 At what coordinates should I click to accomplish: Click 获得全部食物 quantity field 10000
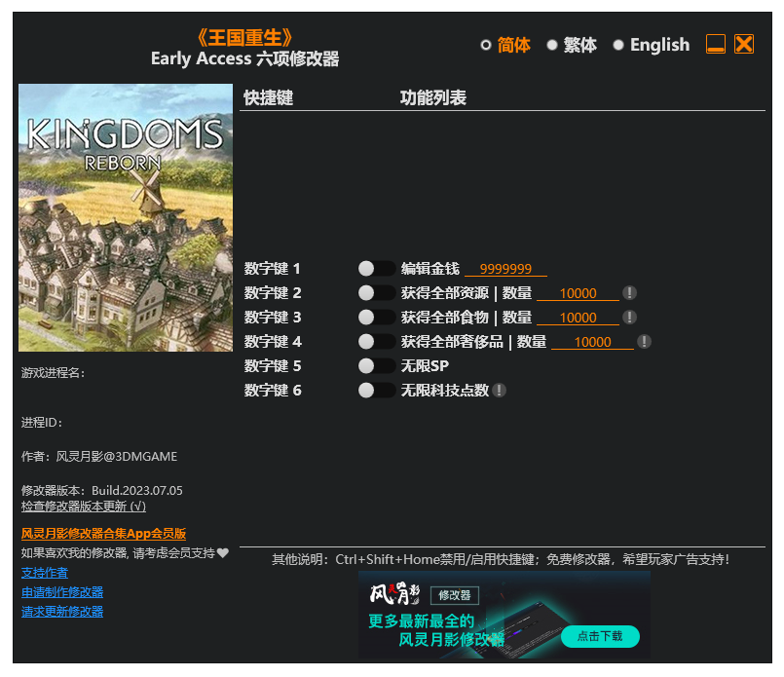coord(578,318)
